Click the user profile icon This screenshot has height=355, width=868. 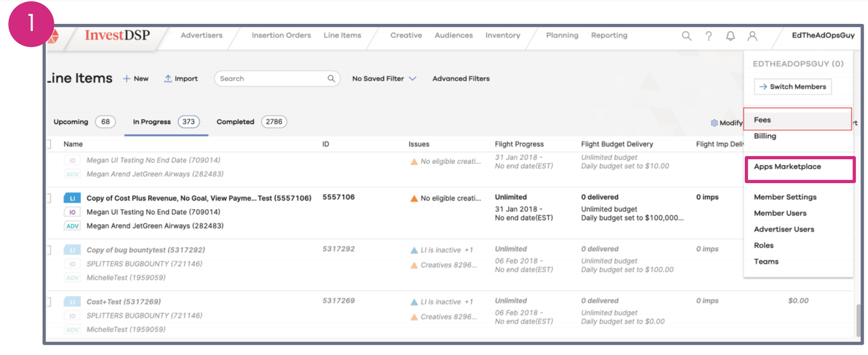752,36
